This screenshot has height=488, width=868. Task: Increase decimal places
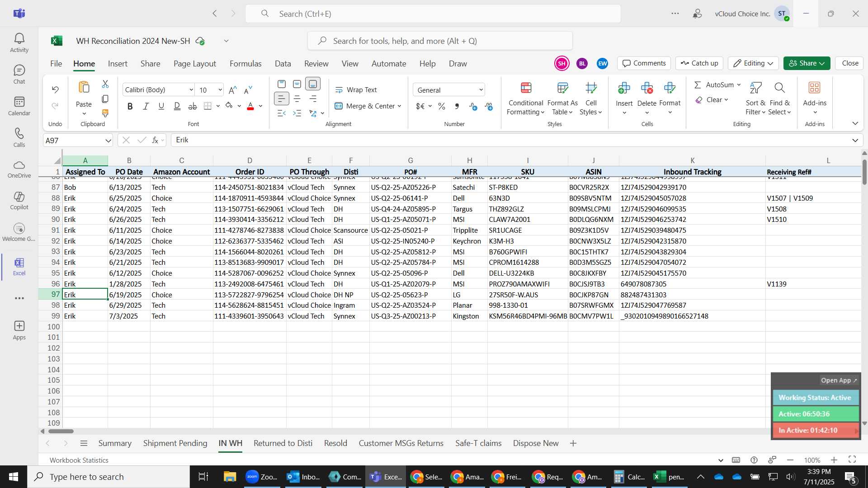pos(473,106)
